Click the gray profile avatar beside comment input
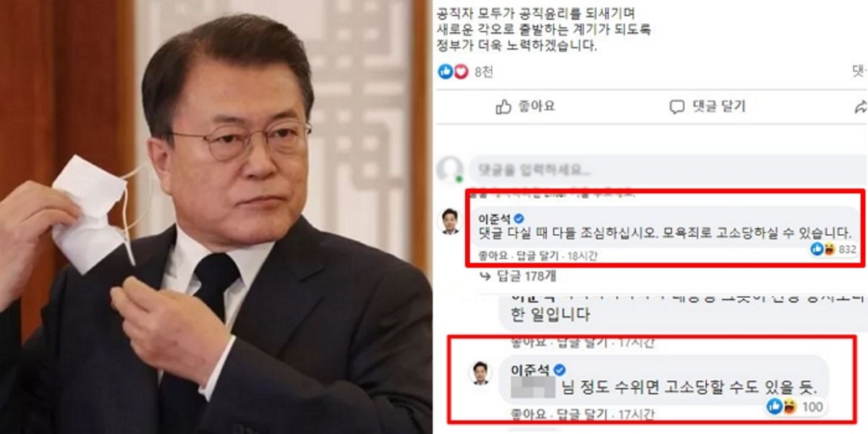 click(x=451, y=169)
